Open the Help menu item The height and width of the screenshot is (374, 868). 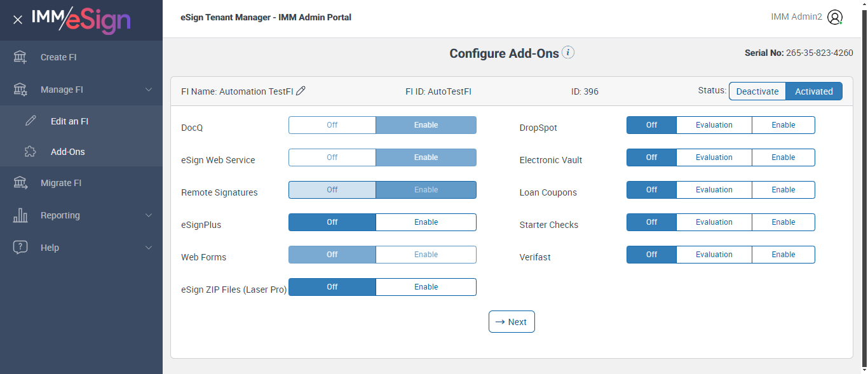point(50,248)
